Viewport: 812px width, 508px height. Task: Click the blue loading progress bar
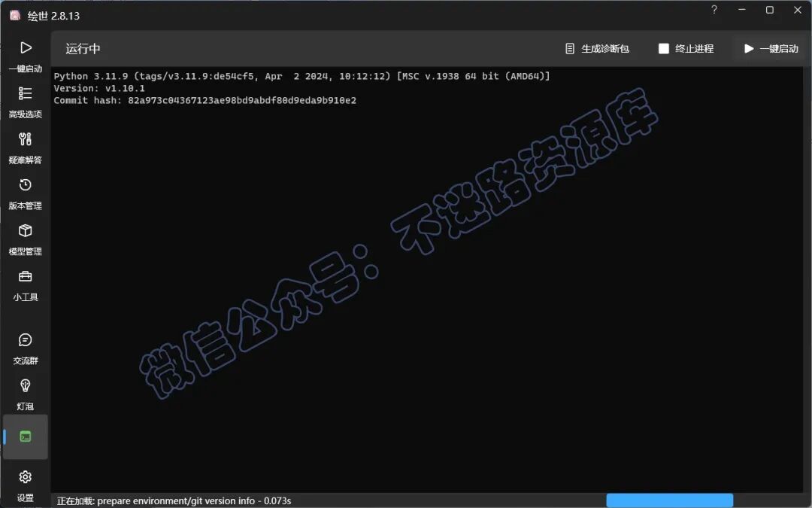(670, 500)
